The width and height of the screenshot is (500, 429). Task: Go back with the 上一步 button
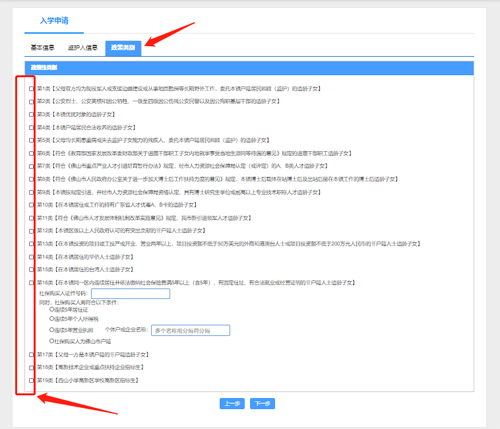pyautogui.click(x=232, y=404)
